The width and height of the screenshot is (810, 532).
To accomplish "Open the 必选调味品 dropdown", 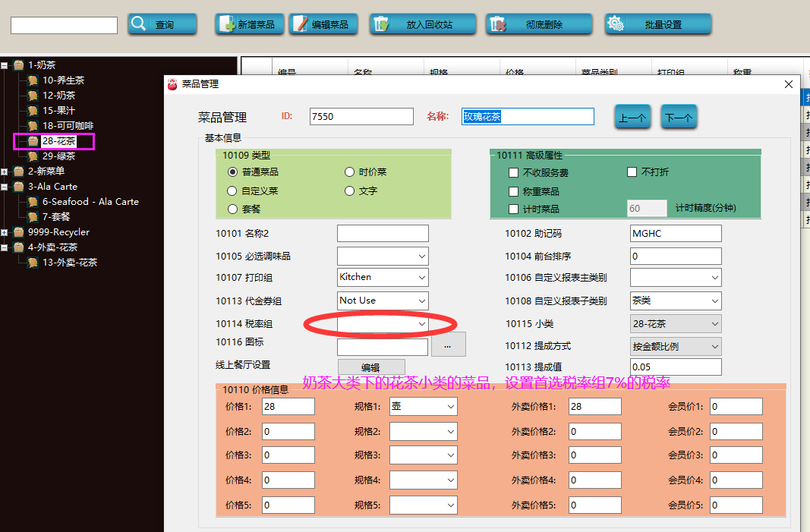I will pos(383,257).
